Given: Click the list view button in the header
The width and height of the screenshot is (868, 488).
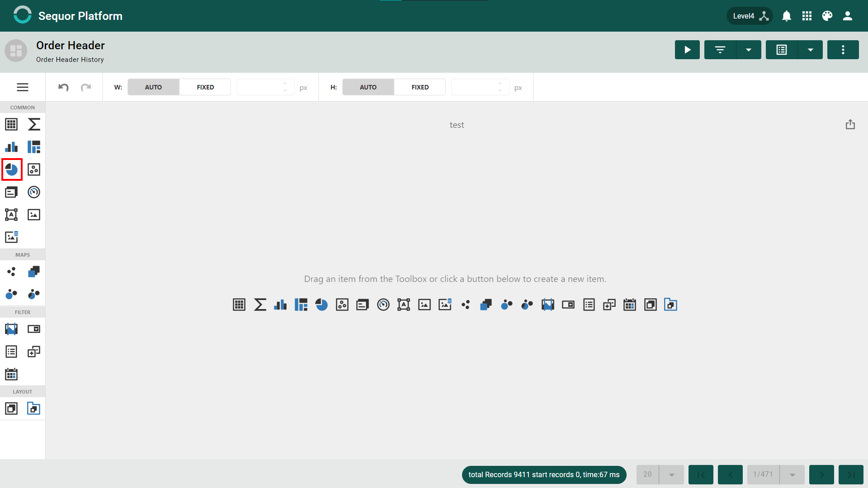Looking at the screenshot, I should pos(782,50).
